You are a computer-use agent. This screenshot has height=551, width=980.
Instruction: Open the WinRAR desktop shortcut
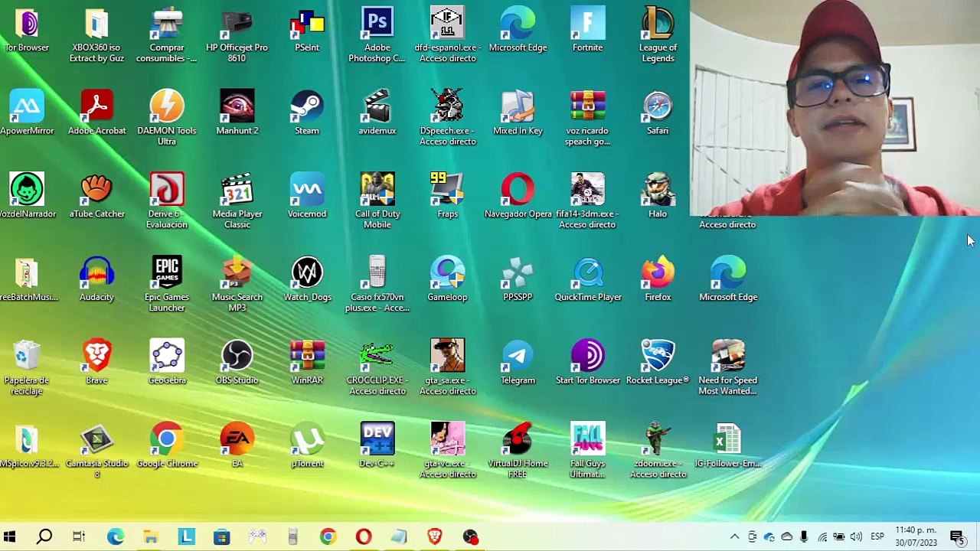click(x=307, y=357)
